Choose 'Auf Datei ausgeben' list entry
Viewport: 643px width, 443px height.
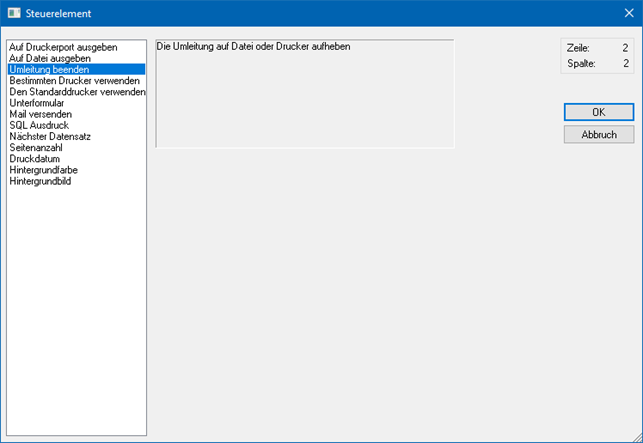coord(50,58)
